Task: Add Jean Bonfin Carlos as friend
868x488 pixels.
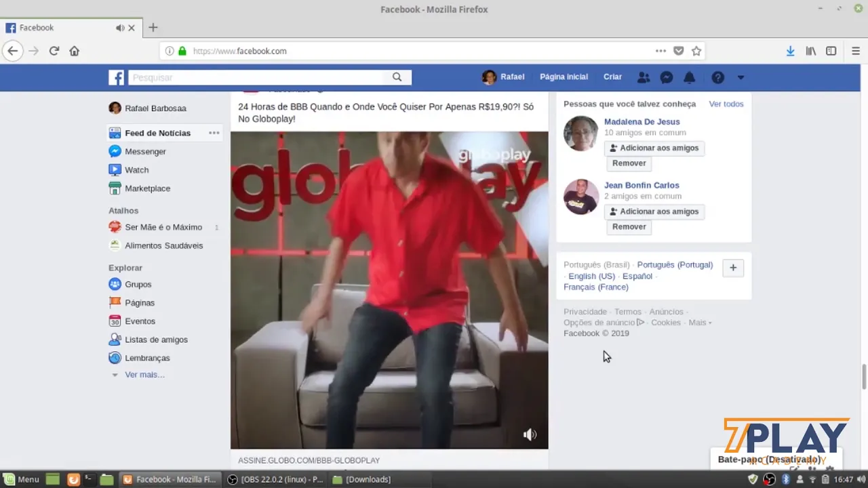Action: 654,211
